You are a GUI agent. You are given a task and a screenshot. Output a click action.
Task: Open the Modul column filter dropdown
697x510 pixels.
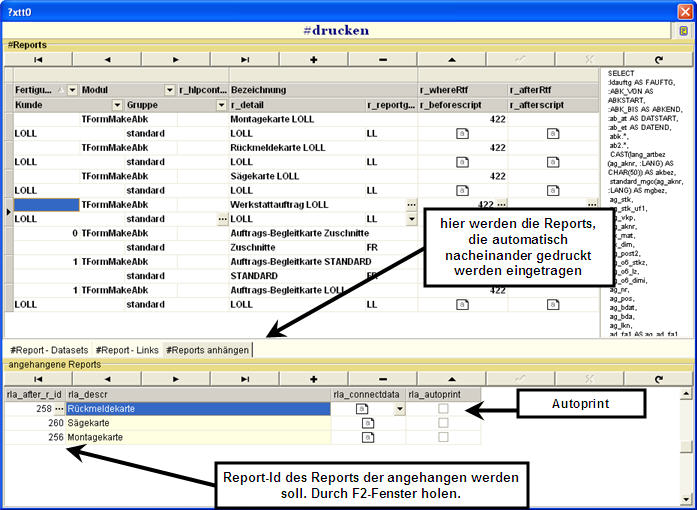point(169,90)
